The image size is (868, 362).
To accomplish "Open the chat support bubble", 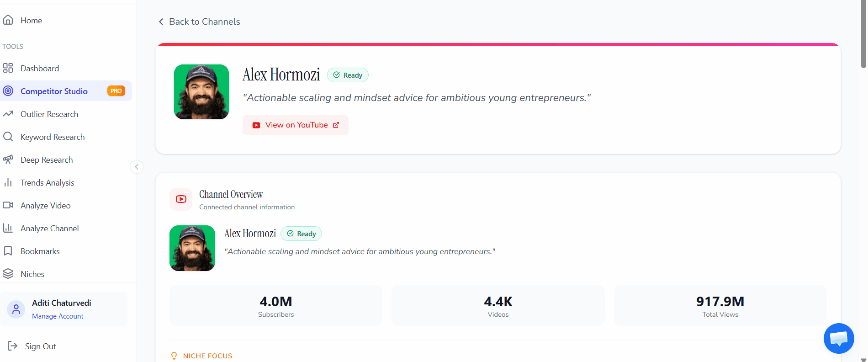I will point(839,338).
